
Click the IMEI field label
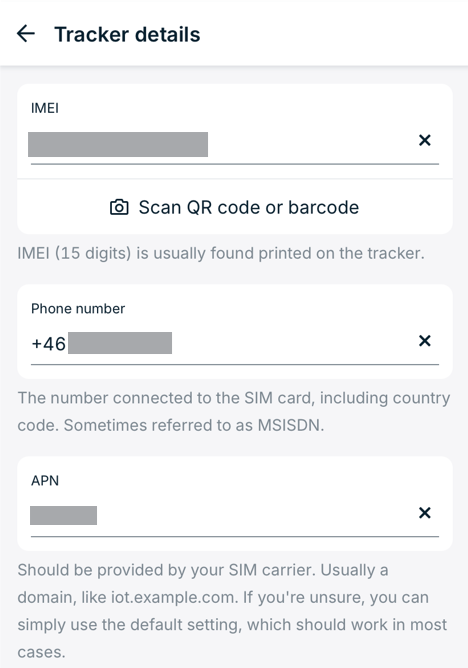tap(45, 108)
